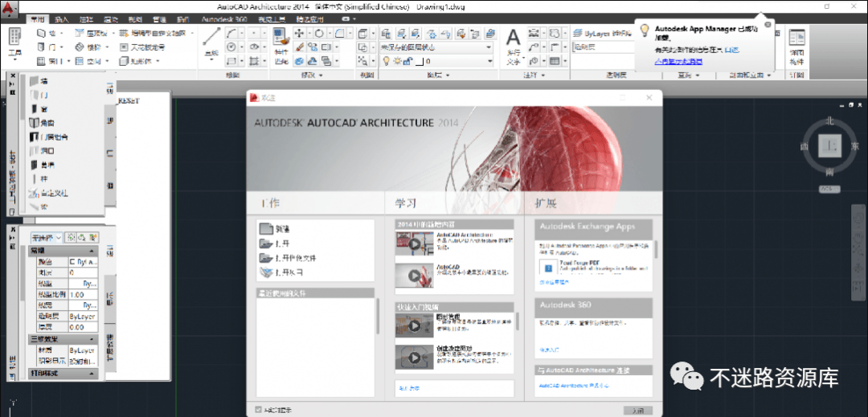The height and width of the screenshot is (417, 868).
Task: Select the 直线 (Line) draw tool
Action: tap(211, 42)
